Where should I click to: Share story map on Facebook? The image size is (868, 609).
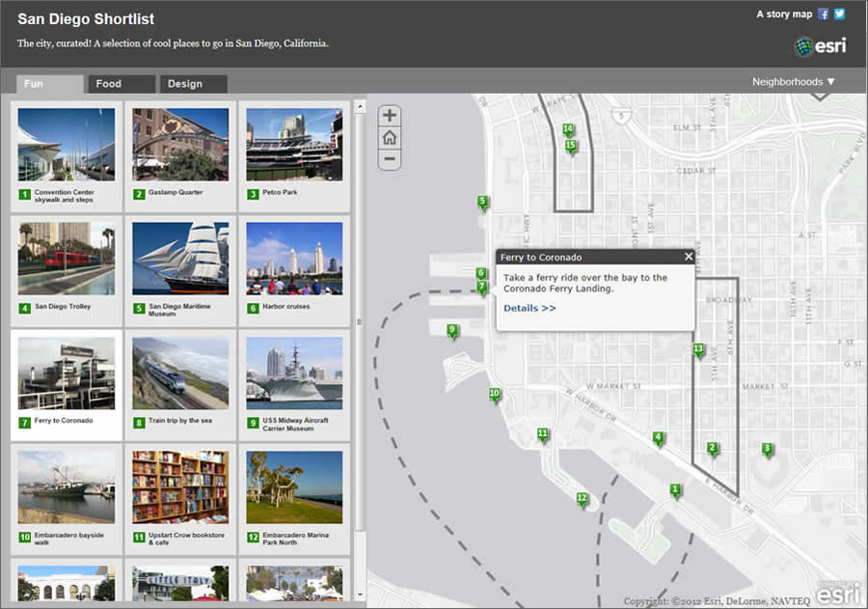(x=824, y=14)
